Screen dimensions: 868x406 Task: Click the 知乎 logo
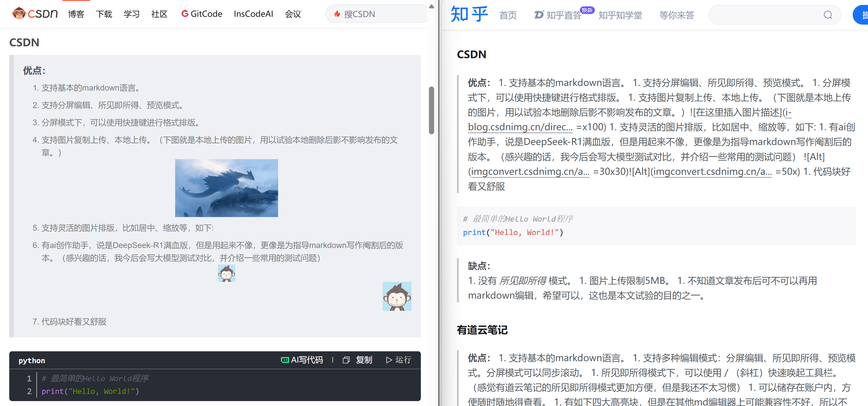[469, 14]
